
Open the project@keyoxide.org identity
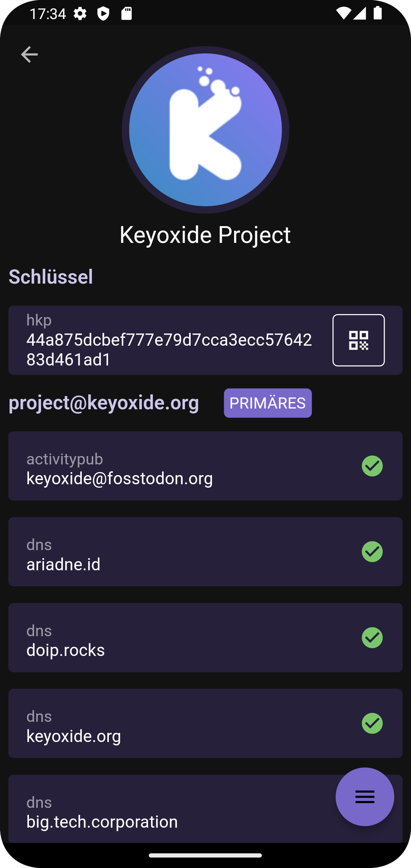104,402
